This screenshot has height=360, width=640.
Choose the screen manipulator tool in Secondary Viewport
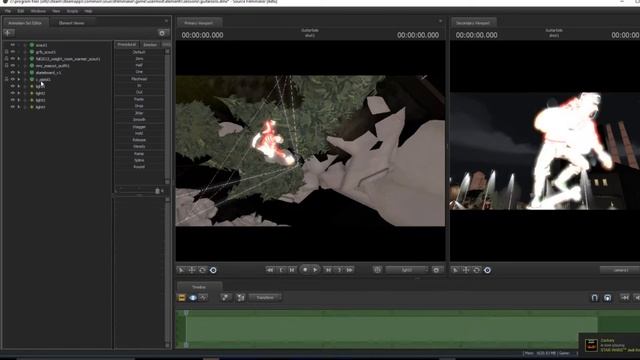[x=487, y=270]
